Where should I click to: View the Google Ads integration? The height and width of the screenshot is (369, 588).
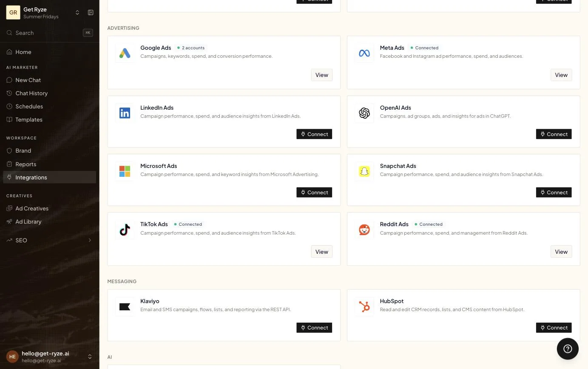322,75
